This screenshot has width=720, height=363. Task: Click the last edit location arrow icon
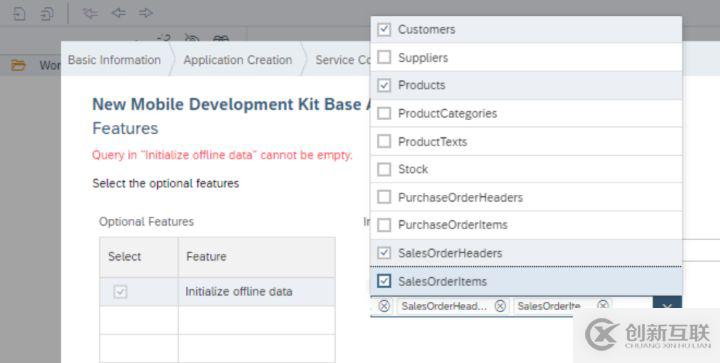pyautogui.click(x=90, y=13)
